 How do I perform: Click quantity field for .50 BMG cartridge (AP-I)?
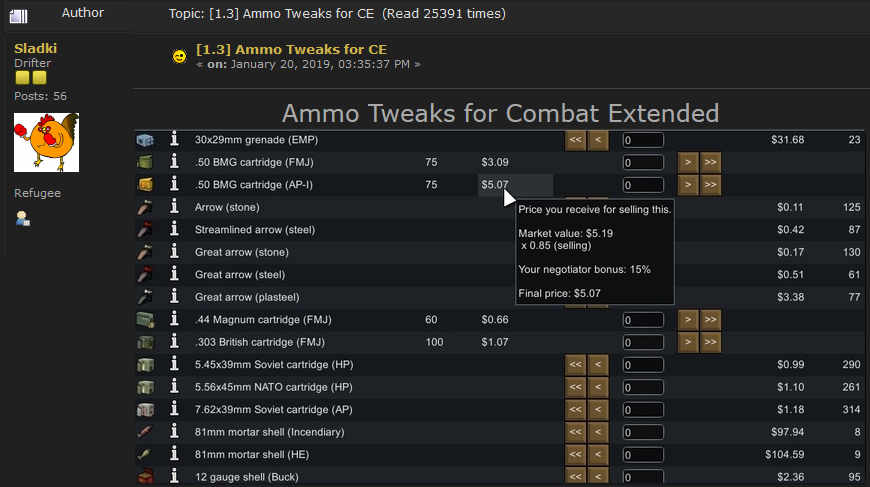643,185
